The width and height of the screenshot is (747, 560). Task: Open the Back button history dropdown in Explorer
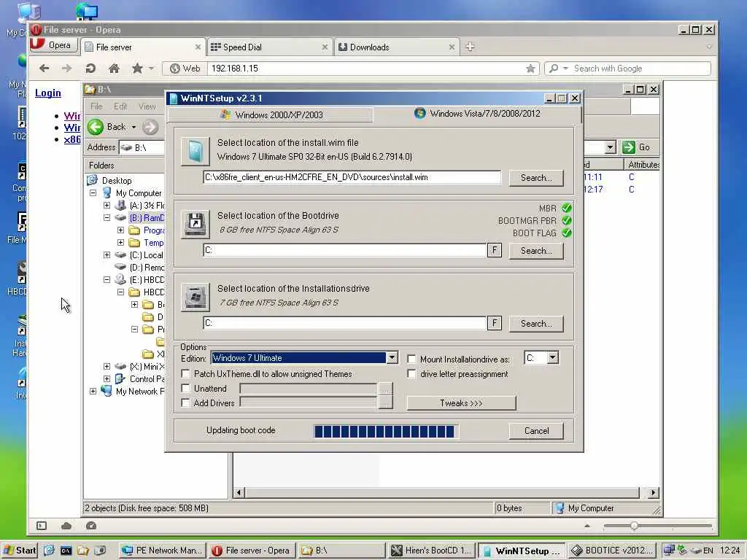point(134,127)
